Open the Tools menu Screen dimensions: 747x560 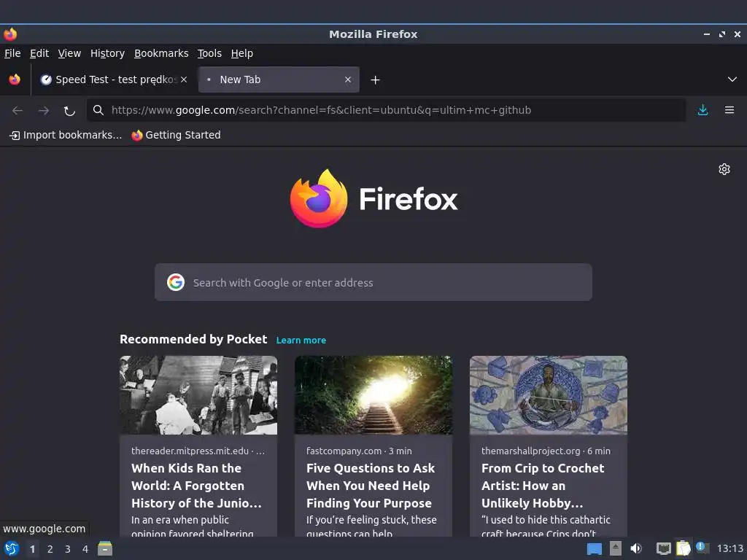(209, 53)
